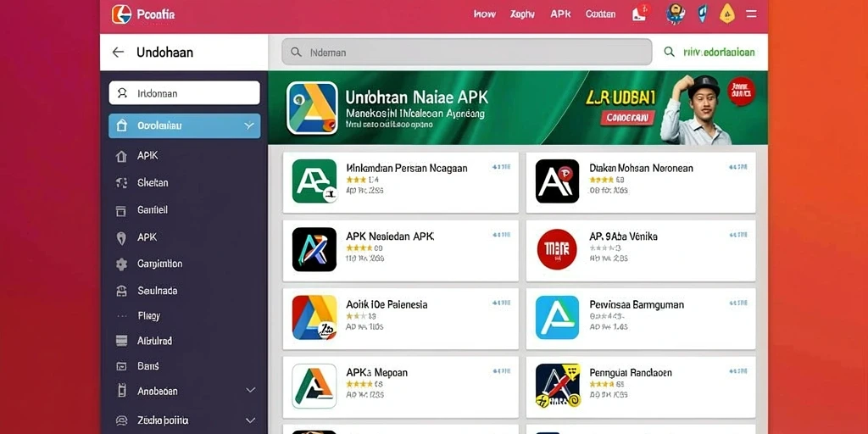Click the red 'Conderan' banner button
The height and width of the screenshot is (434, 868).
627,117
